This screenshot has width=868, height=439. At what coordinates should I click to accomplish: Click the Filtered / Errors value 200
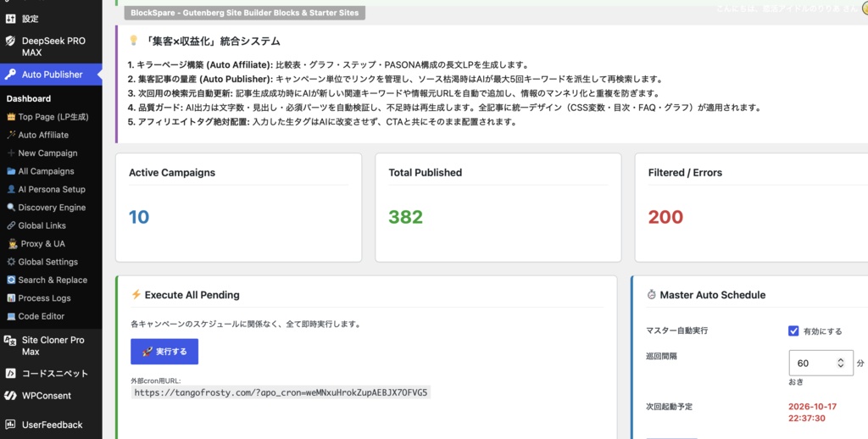pos(665,217)
